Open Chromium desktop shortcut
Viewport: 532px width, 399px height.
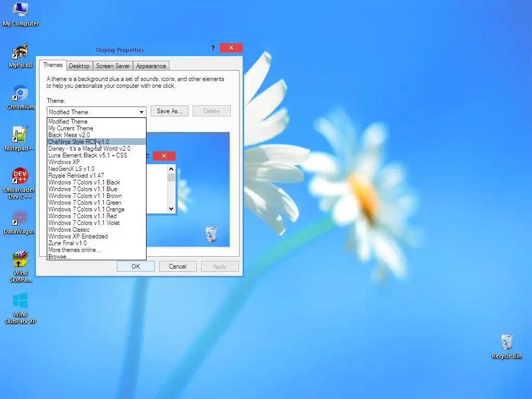[x=20, y=98]
